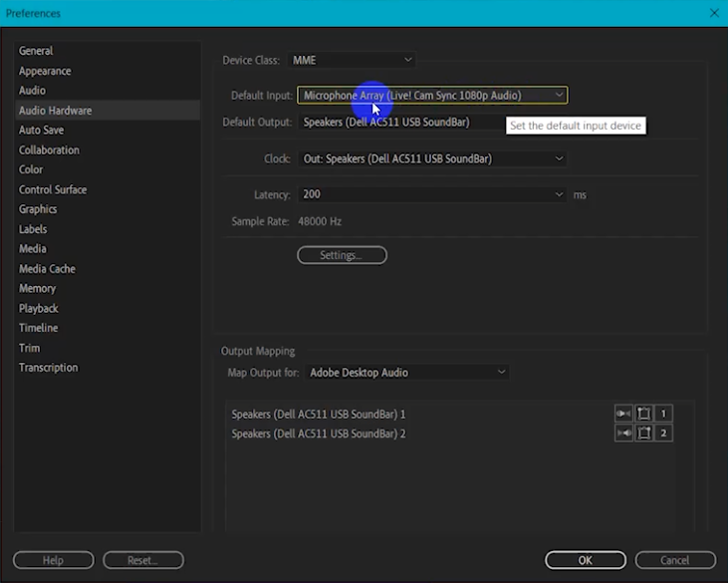Image resolution: width=728 pixels, height=583 pixels.
Task: Click the channel number 1 icon
Action: pos(663,414)
